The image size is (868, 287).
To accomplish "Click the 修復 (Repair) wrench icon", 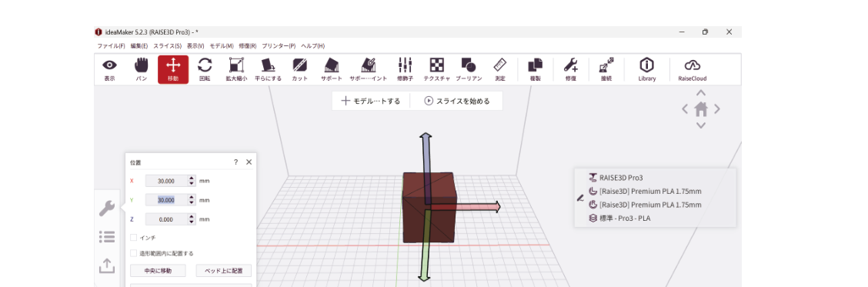I will pos(571,70).
